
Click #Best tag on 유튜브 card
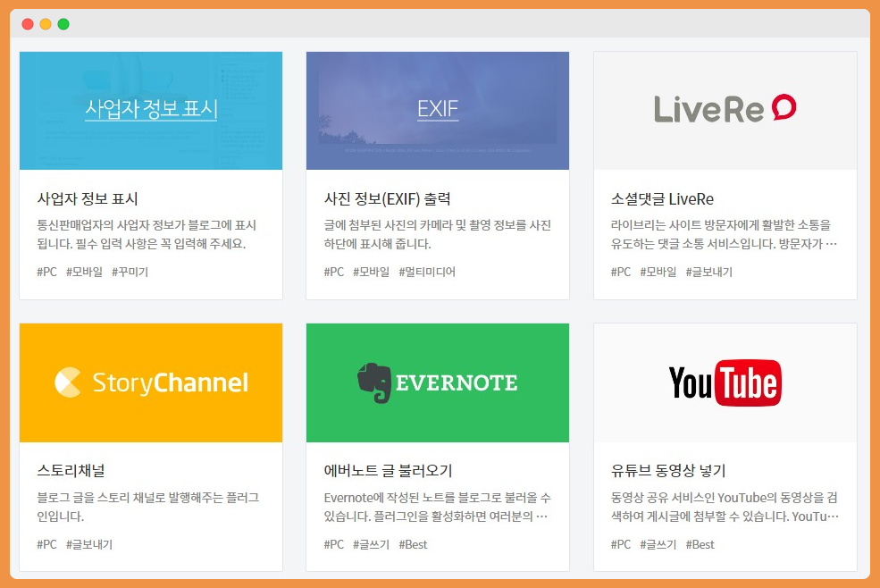point(700,544)
